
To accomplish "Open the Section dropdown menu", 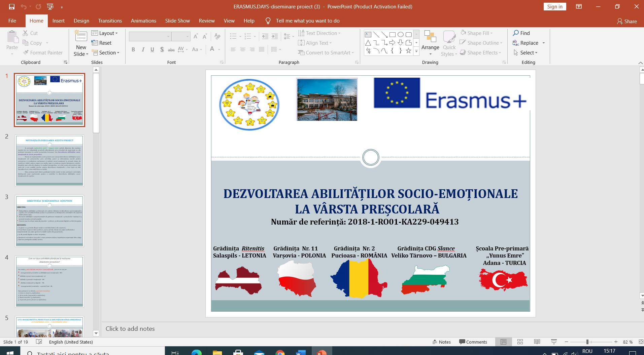I will (x=105, y=53).
